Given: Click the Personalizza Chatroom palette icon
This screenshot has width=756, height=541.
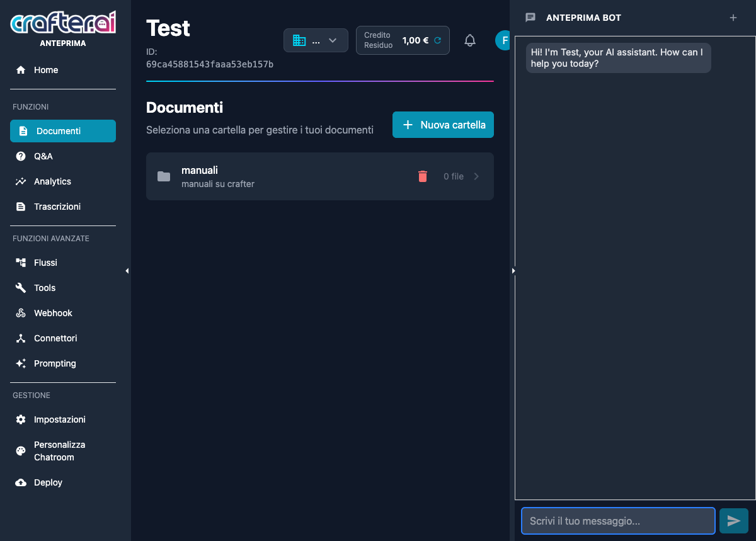Looking at the screenshot, I should pyautogui.click(x=21, y=451).
